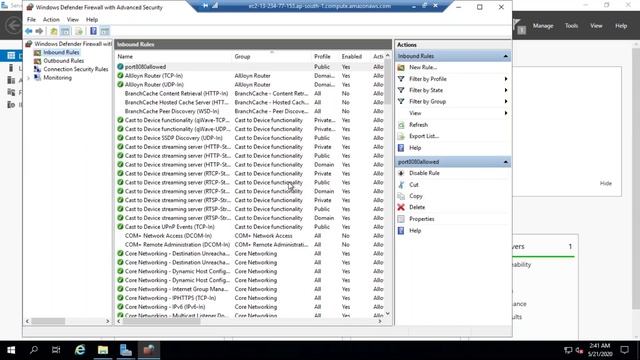Pin the remote desktop connection bar
Viewport: 640px width, 360px height.
click(x=205, y=6)
